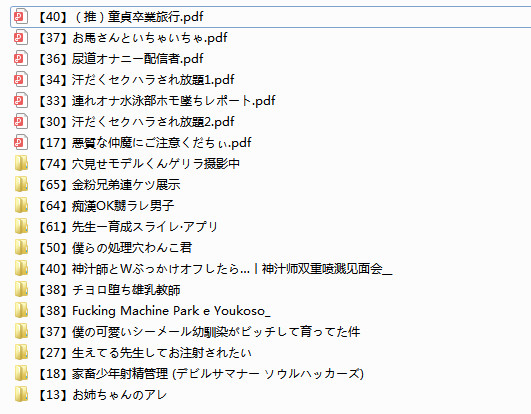Select the 【30】 PDF ending in 2.pdf

pos(135,122)
